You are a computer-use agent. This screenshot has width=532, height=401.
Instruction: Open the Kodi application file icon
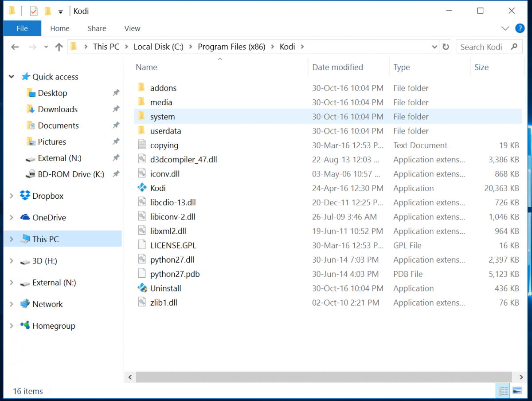(x=142, y=188)
